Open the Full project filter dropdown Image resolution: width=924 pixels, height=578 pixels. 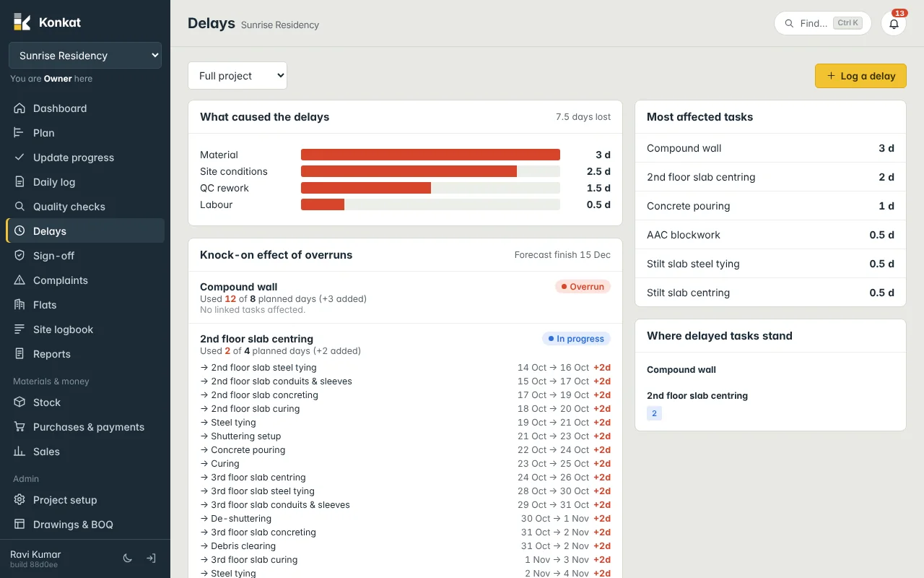(x=237, y=76)
